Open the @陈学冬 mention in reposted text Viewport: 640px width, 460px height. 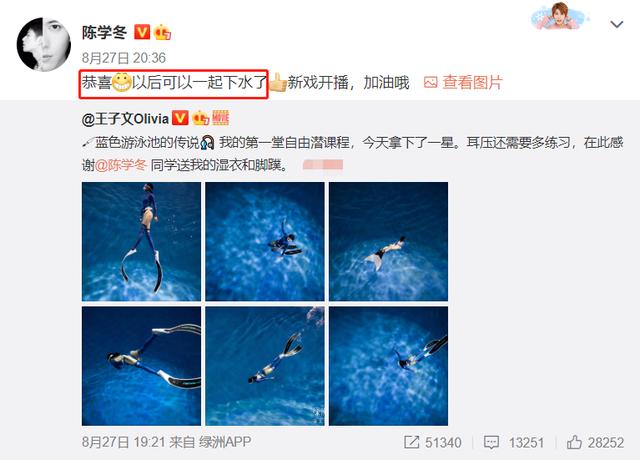tap(121, 165)
